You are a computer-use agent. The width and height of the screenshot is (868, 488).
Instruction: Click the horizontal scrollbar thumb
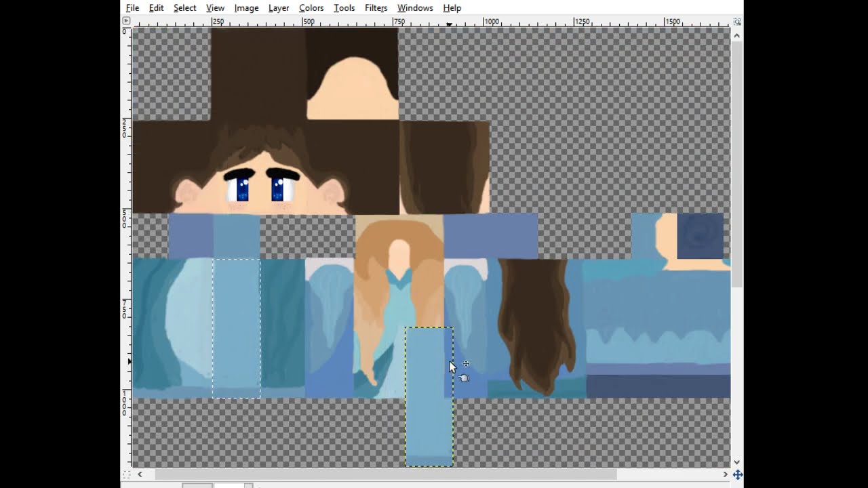click(385, 474)
